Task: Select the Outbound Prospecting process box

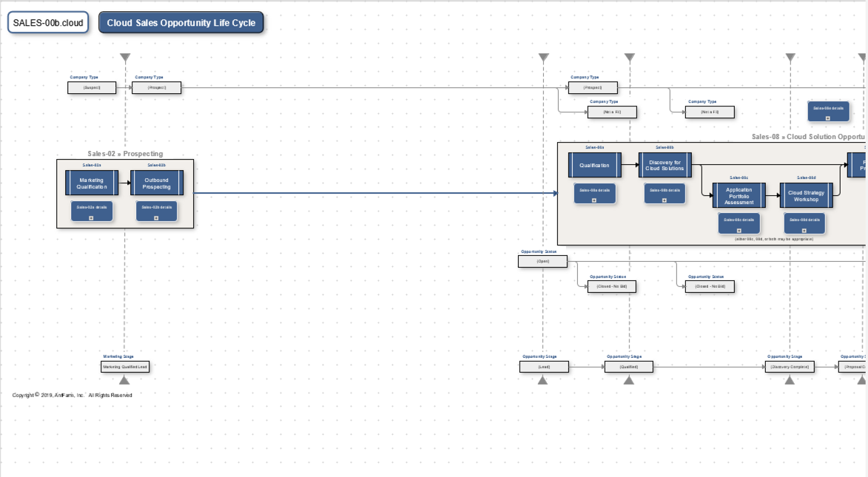Action: [157, 183]
